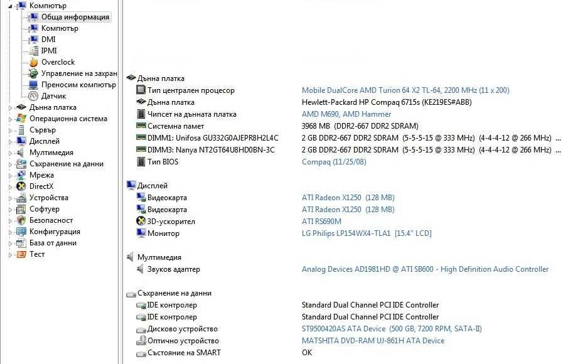
Task: Open the DMI tree icon
Action: (33, 40)
